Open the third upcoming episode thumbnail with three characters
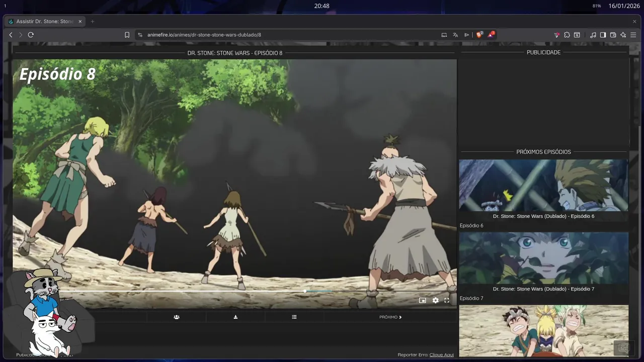 click(x=543, y=331)
